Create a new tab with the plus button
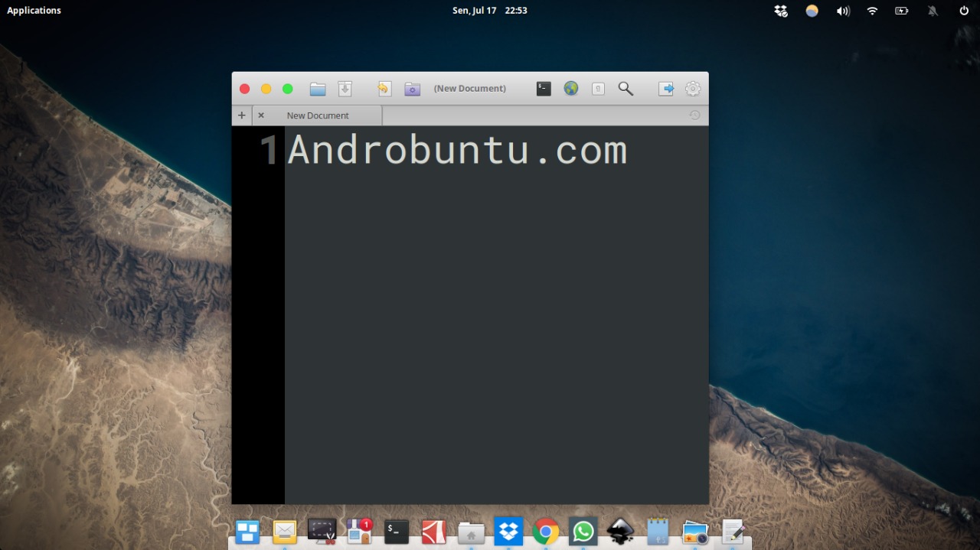This screenshot has height=550, width=980. pos(241,115)
